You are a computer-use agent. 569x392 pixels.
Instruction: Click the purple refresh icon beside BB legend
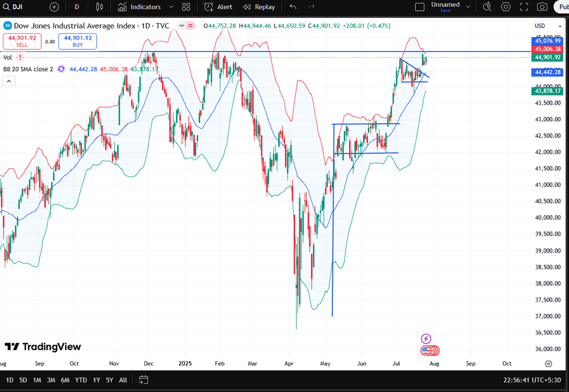[x=61, y=69]
